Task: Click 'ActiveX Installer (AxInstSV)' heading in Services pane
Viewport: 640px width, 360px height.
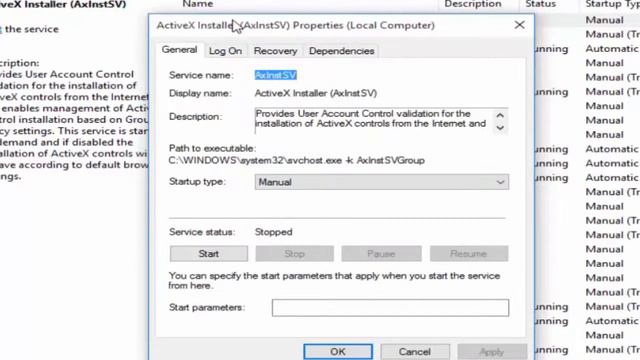Action: click(63, 4)
